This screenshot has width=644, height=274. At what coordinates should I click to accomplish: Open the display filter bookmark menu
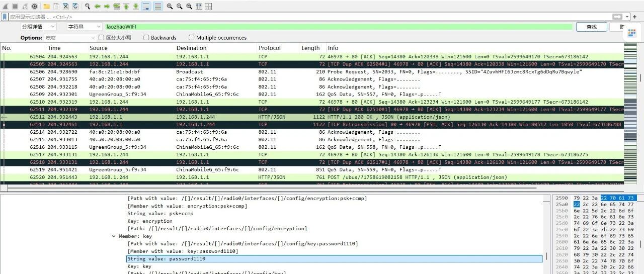[x=5, y=17]
